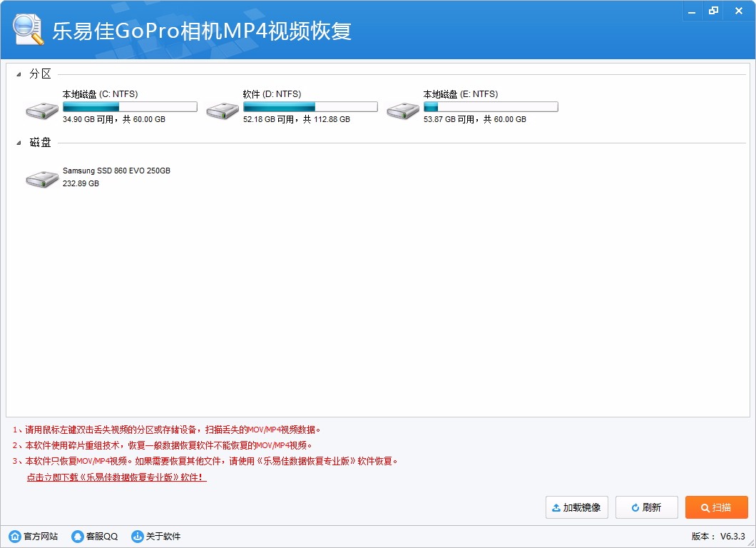Open the 客服QQ contact link

click(102, 536)
